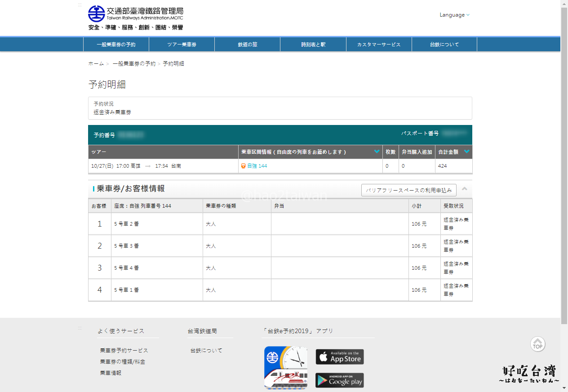Collapse the 乗車券/お客様情報 section

[465, 189]
